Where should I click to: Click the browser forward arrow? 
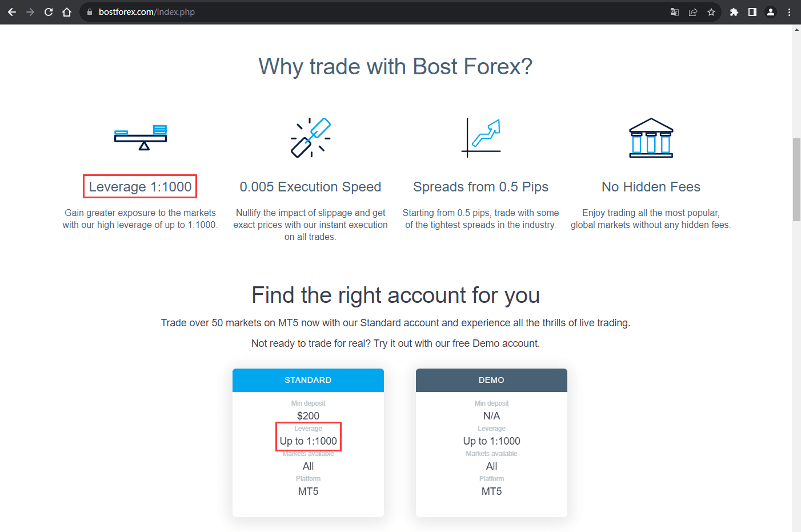(x=30, y=12)
